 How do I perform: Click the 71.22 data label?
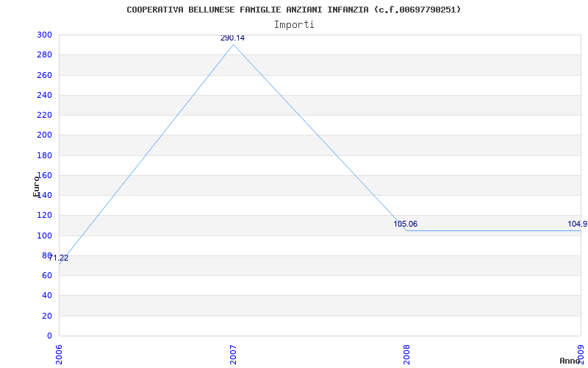pos(58,258)
